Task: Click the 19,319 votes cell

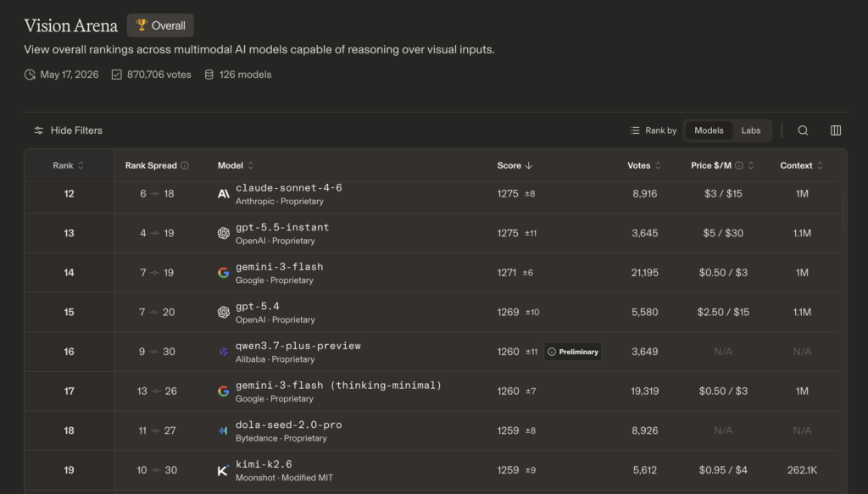Action: pos(645,391)
